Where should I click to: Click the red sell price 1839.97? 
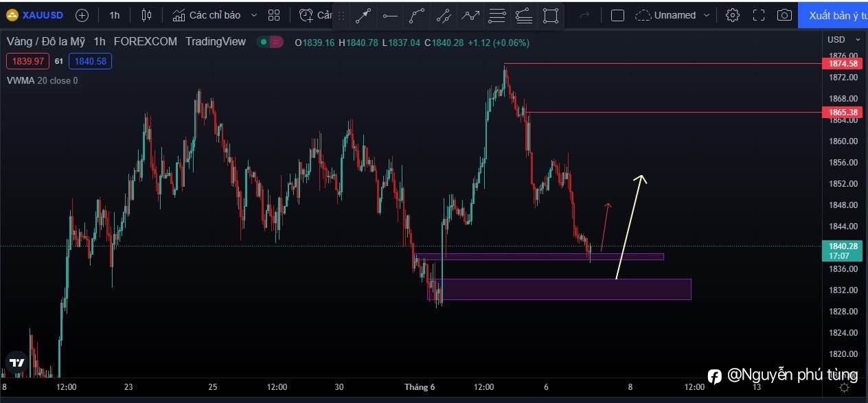(x=28, y=61)
